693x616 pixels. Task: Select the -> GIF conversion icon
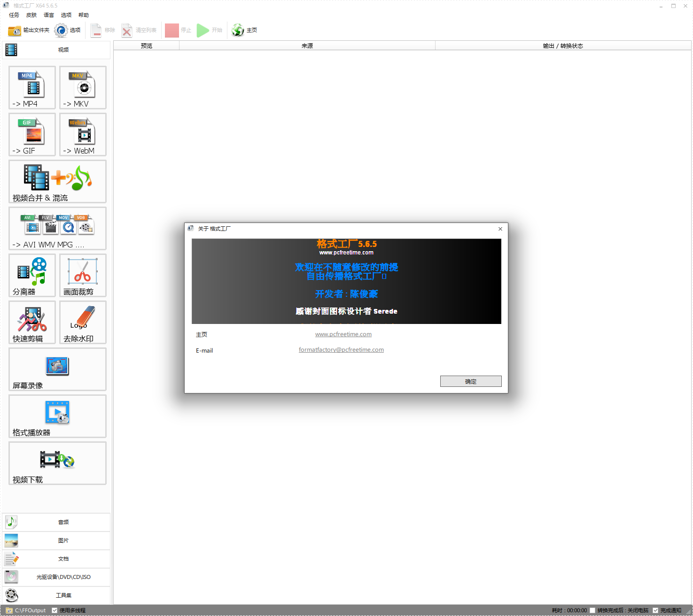tap(32, 135)
